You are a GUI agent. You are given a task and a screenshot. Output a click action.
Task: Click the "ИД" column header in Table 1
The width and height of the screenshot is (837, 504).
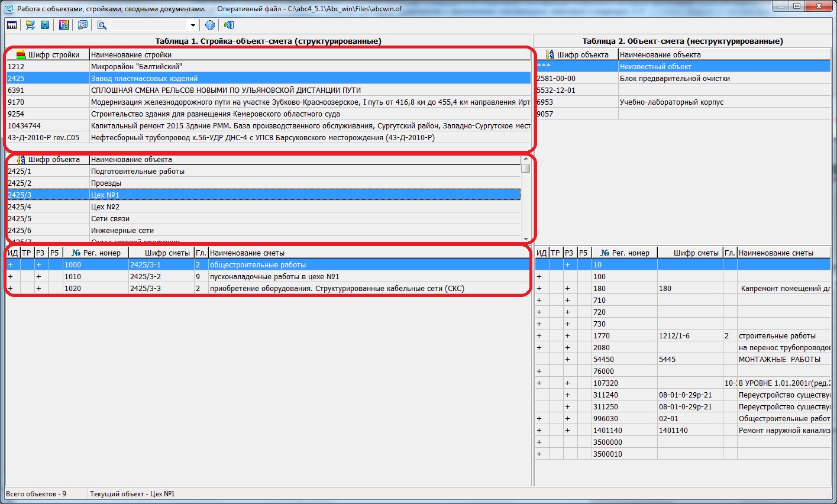point(13,253)
